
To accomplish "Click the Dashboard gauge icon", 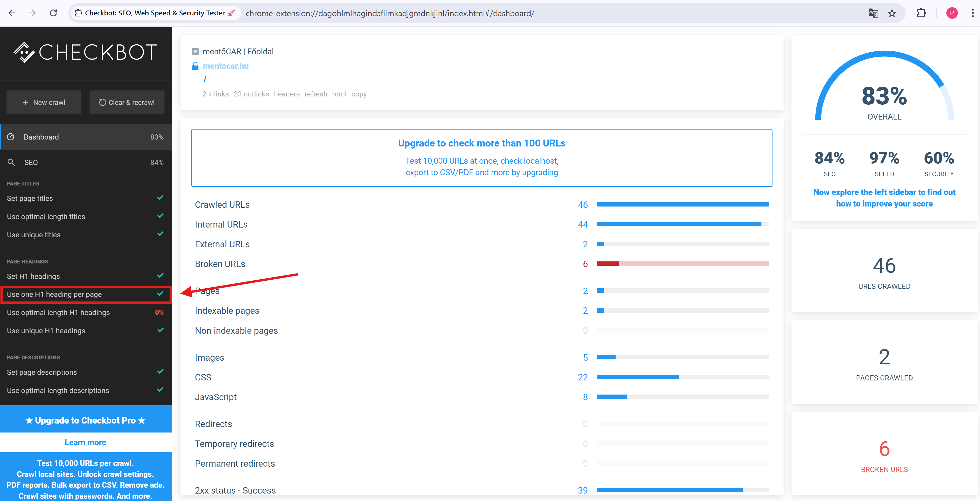I will click(11, 137).
